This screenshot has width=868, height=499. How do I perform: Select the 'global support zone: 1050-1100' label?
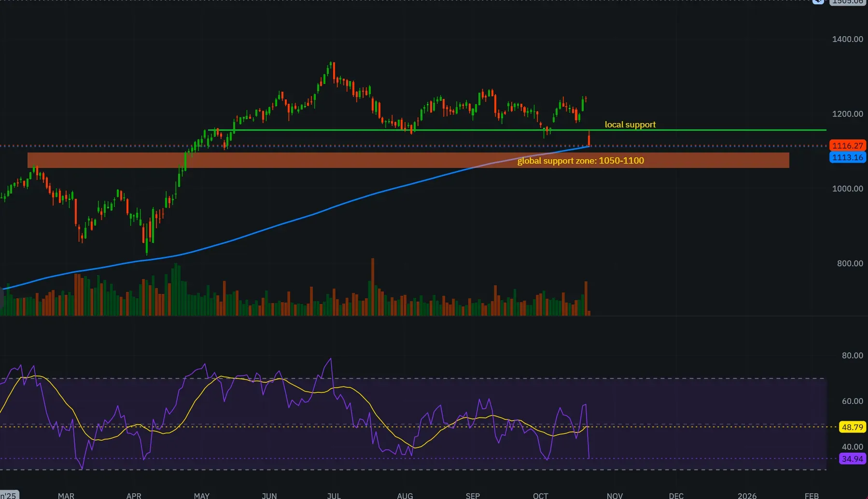[580, 161]
